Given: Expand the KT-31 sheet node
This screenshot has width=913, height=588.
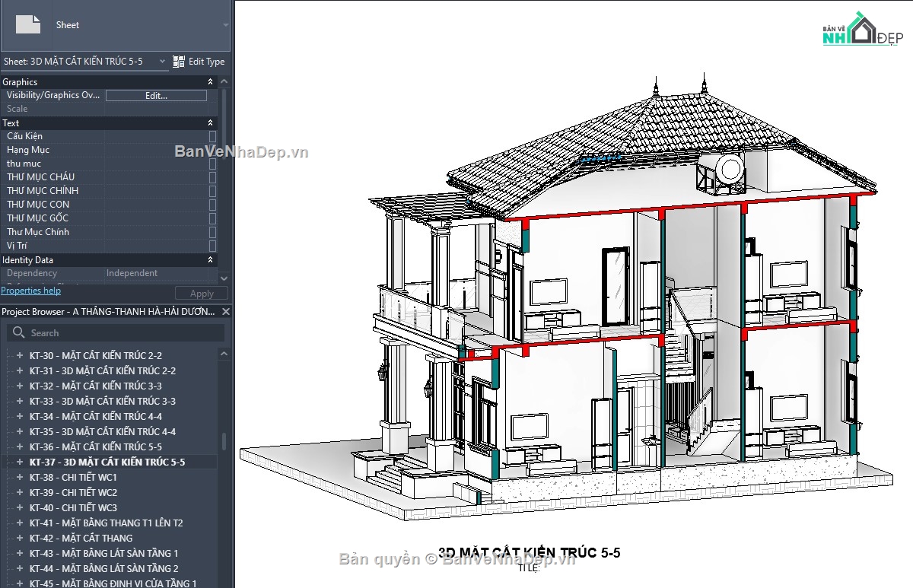Looking at the screenshot, I should (x=21, y=370).
